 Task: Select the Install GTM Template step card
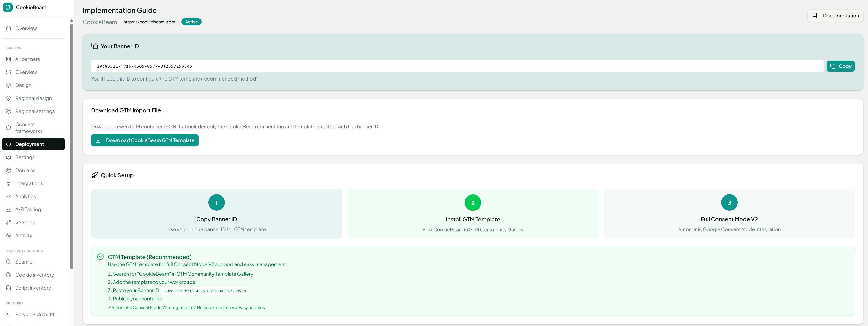[x=473, y=214]
